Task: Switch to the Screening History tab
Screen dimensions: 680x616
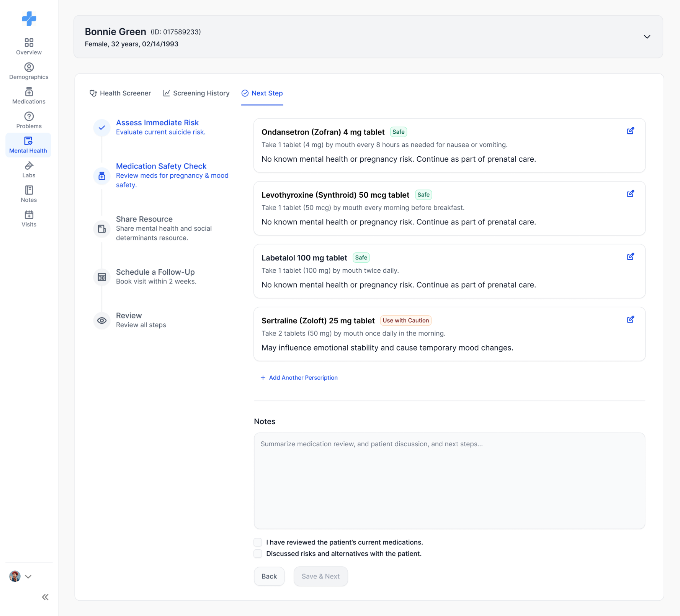Action: [196, 93]
